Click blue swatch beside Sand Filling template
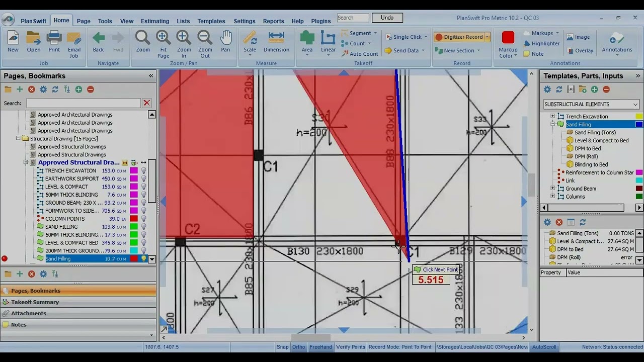 (x=639, y=124)
